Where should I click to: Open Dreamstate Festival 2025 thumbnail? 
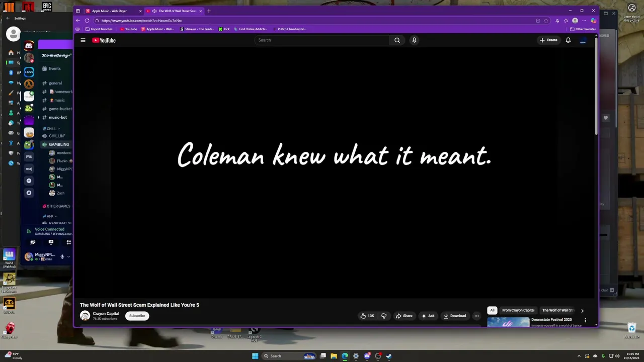click(508, 322)
